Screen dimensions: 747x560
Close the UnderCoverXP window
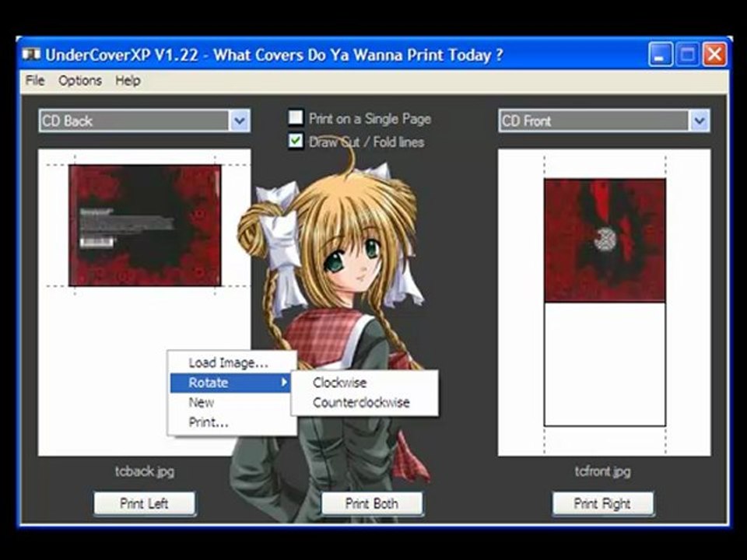714,54
